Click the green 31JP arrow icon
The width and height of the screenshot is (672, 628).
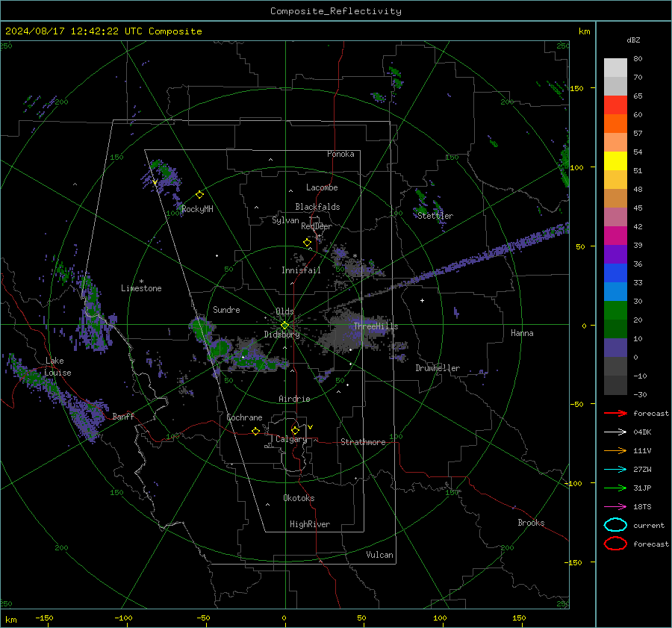coord(615,488)
